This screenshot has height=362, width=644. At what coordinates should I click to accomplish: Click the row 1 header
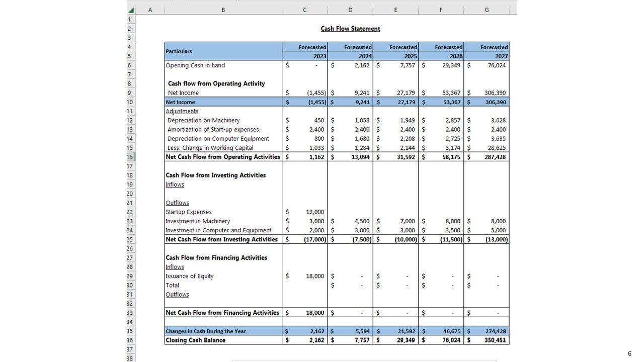click(x=130, y=20)
